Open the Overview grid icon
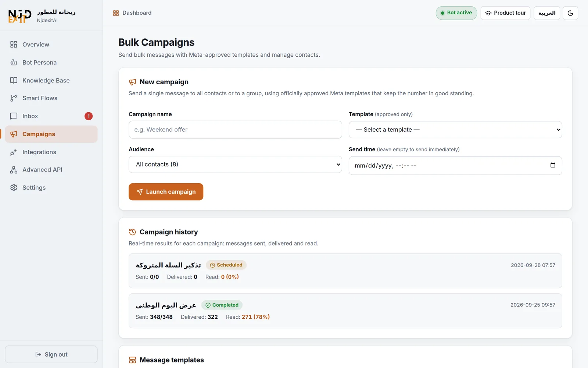 [x=14, y=45]
